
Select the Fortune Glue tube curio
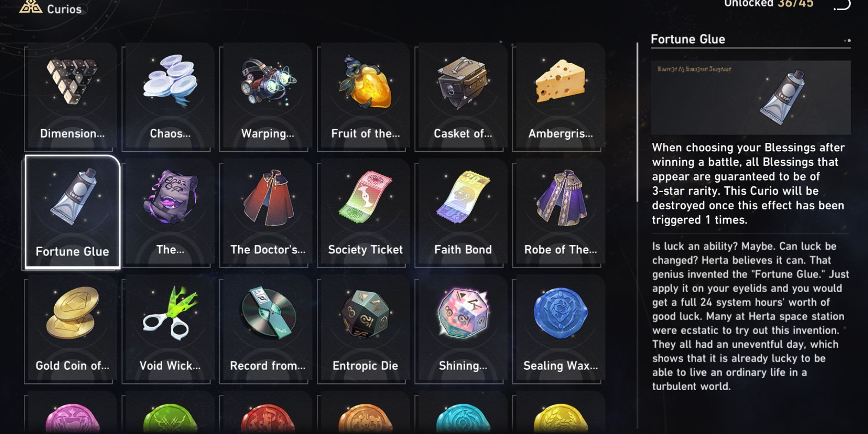tap(72, 212)
